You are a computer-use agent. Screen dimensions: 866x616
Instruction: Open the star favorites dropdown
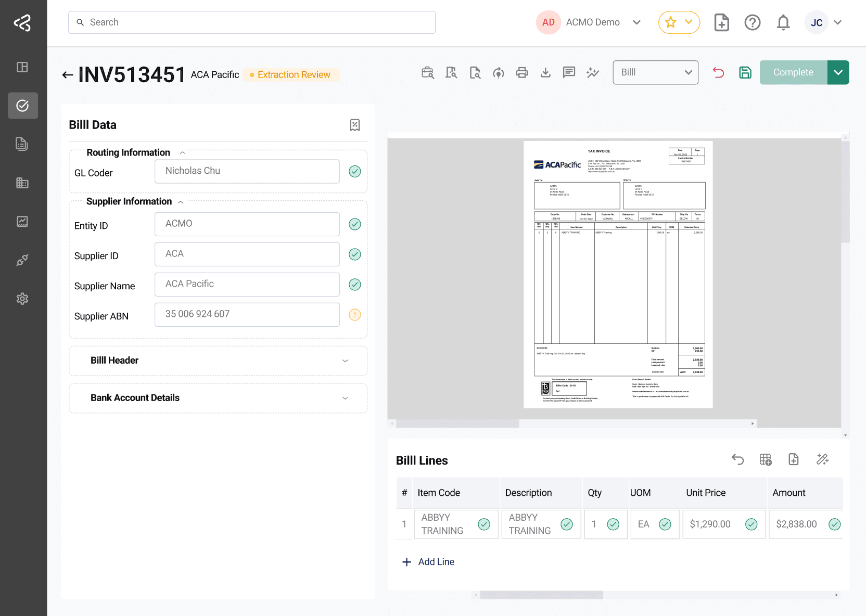pyautogui.click(x=679, y=22)
